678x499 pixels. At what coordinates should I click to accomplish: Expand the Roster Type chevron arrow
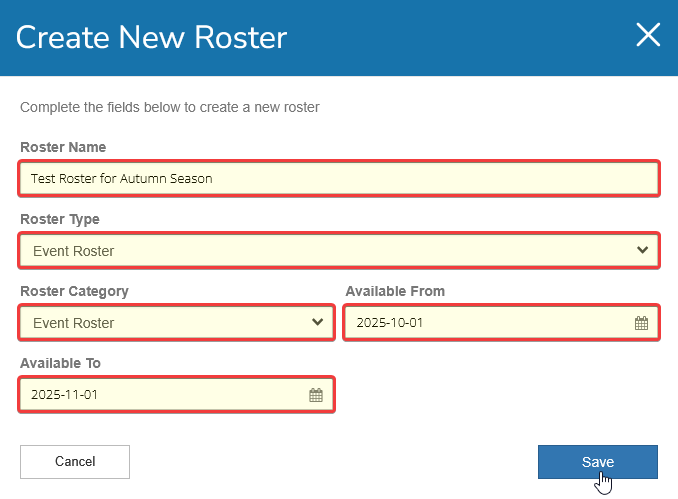pyautogui.click(x=642, y=250)
